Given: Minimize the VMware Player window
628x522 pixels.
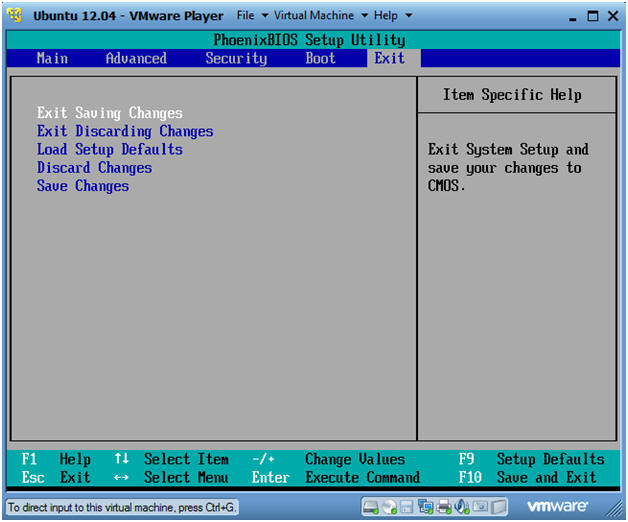Looking at the screenshot, I should (x=573, y=17).
